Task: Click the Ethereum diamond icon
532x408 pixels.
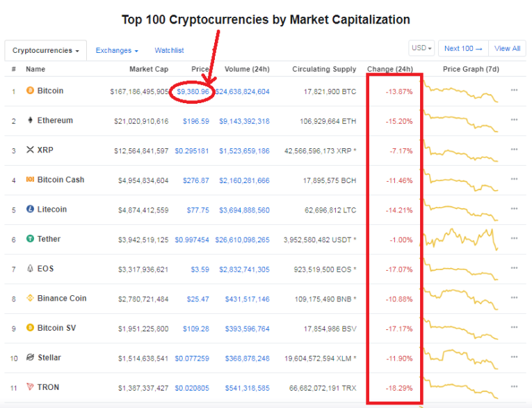Action: [30, 120]
